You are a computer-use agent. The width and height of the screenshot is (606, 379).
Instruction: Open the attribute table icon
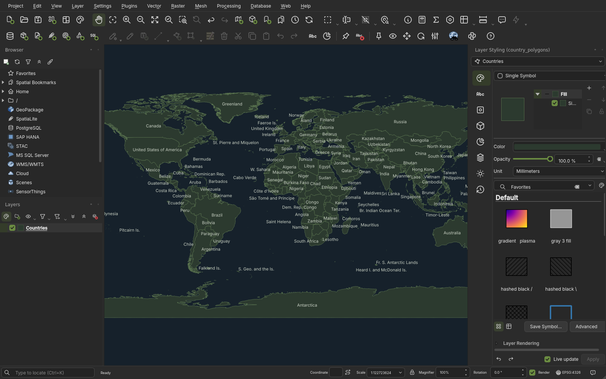click(x=464, y=20)
